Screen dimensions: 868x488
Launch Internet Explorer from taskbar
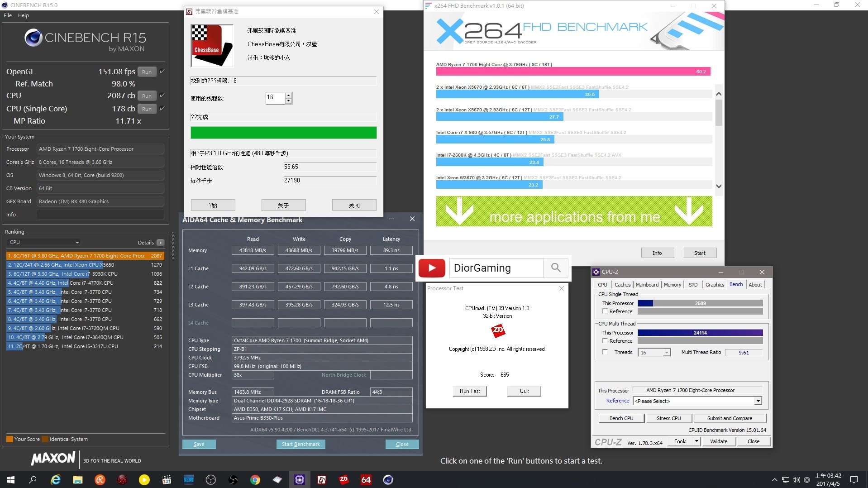click(x=55, y=479)
